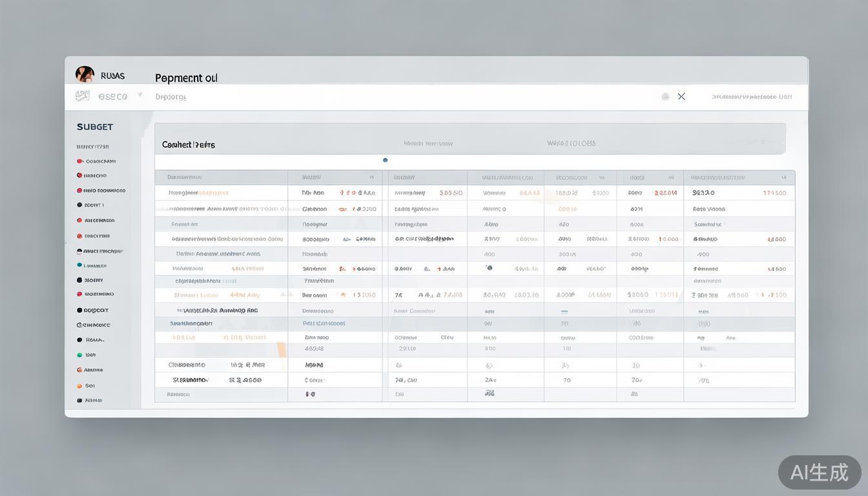Switch to the Canhert Peirs tab
Image resolution: width=868 pixels, height=496 pixels.
click(x=188, y=145)
